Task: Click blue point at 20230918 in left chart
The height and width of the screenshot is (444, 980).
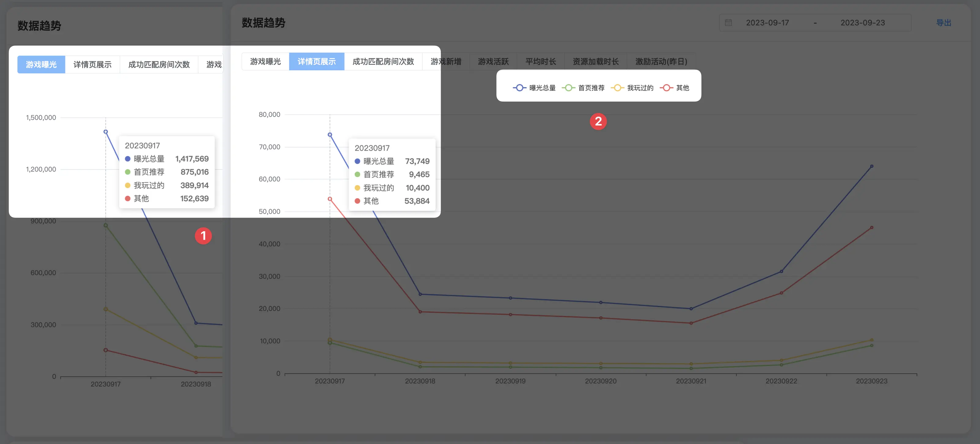Action: click(196, 323)
